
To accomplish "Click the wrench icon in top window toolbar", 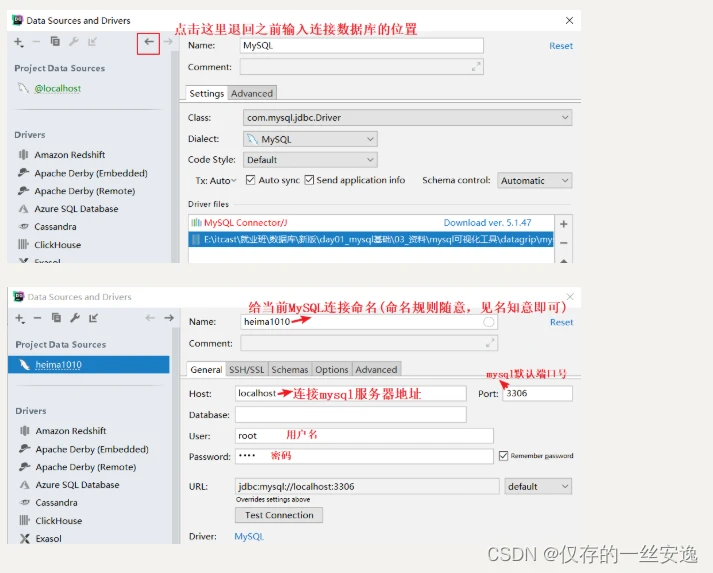I will [74, 42].
